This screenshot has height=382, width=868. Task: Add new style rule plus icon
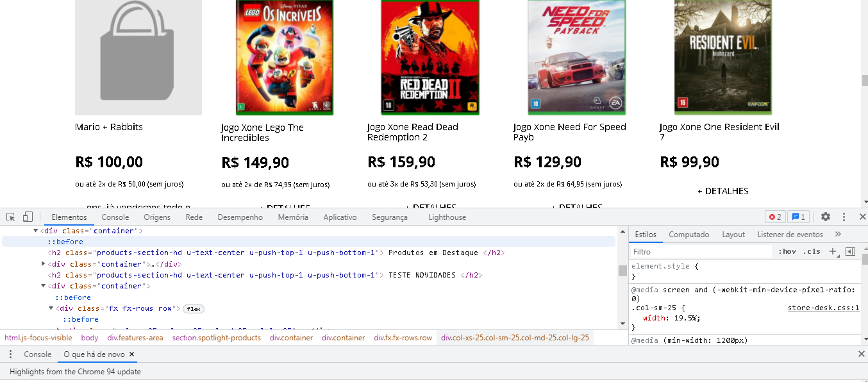(833, 252)
